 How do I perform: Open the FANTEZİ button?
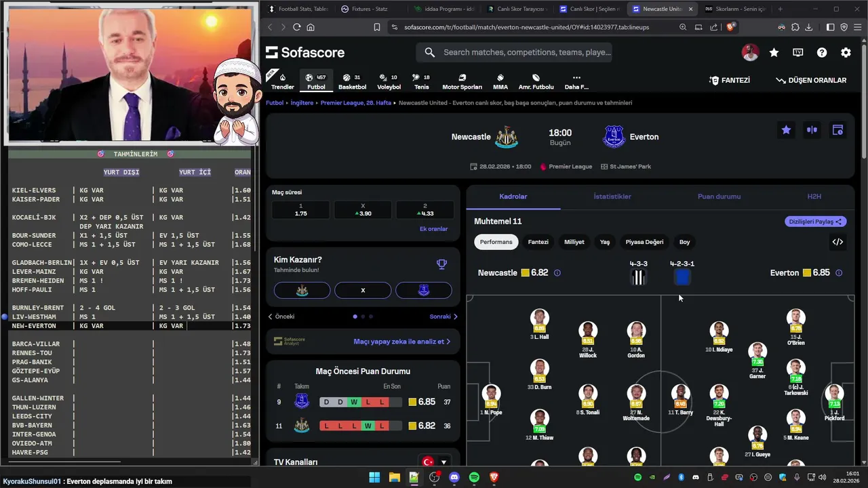[730, 80]
